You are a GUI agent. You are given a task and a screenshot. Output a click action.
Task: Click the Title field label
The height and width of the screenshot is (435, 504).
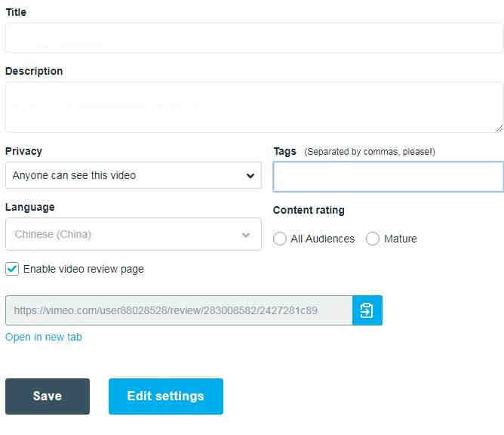point(16,12)
